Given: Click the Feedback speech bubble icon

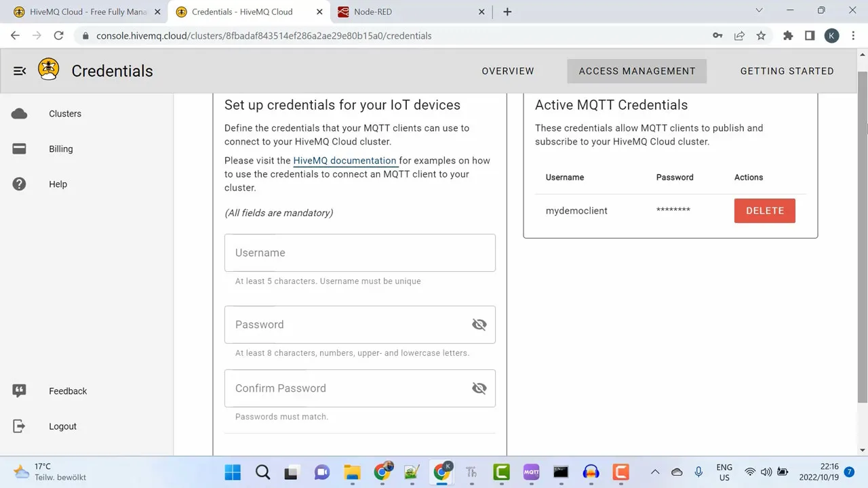Looking at the screenshot, I should (x=19, y=391).
